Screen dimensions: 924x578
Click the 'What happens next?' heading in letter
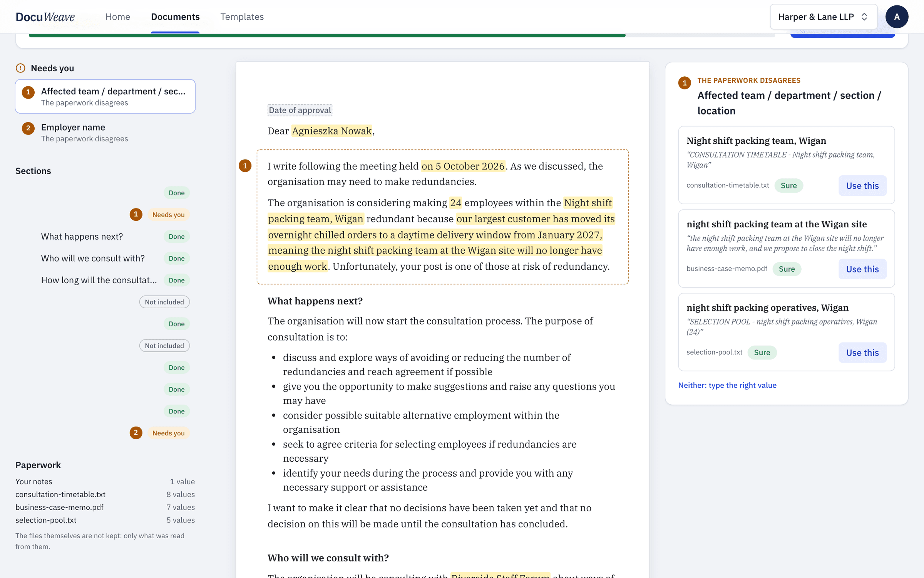[315, 301]
